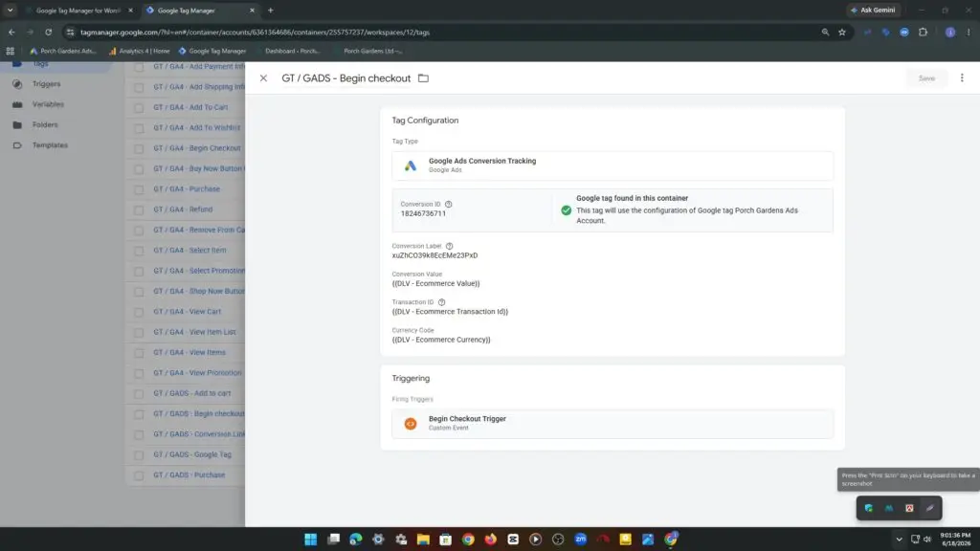Screen dimensions: 980x551
Task: Close the tag editor panel with X
Action: (263, 78)
